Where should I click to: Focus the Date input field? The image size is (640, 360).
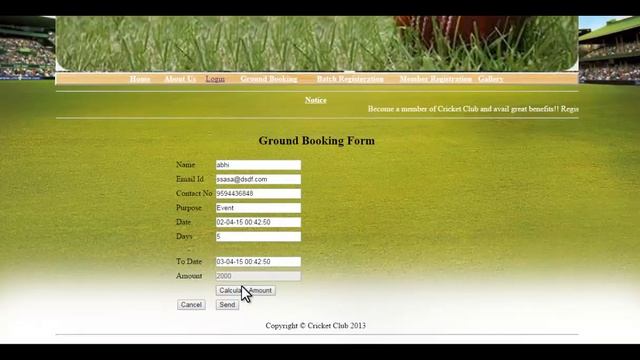click(x=258, y=222)
